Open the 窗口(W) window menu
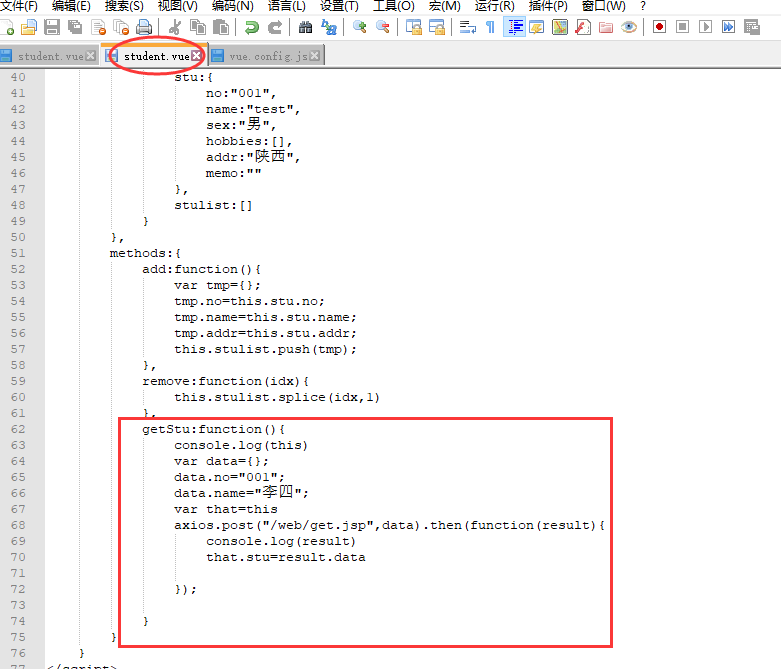 pyautogui.click(x=604, y=6)
